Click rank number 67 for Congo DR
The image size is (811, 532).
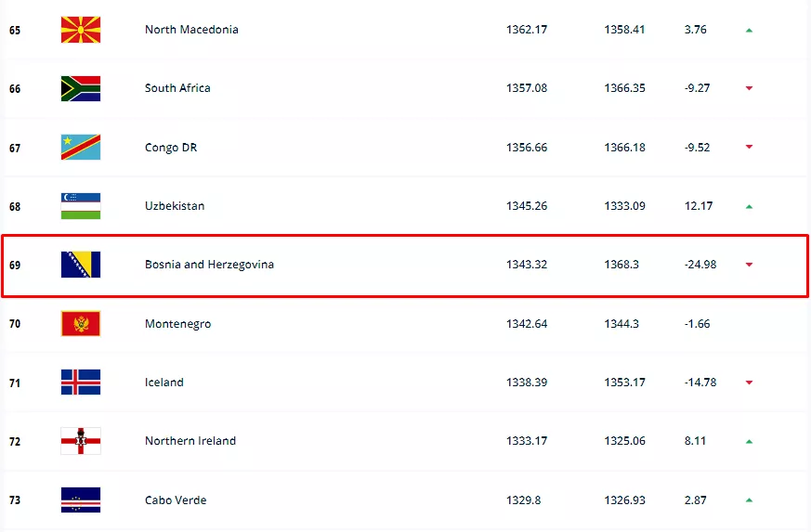15,148
